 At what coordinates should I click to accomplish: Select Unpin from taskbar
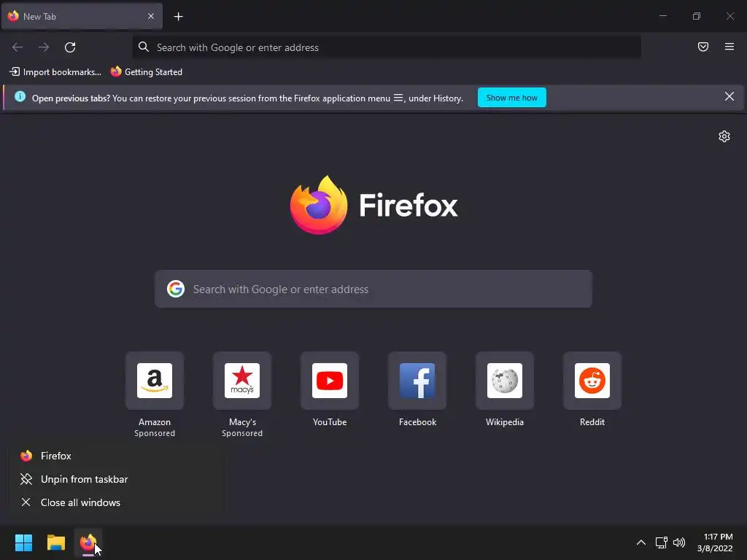tap(116, 479)
